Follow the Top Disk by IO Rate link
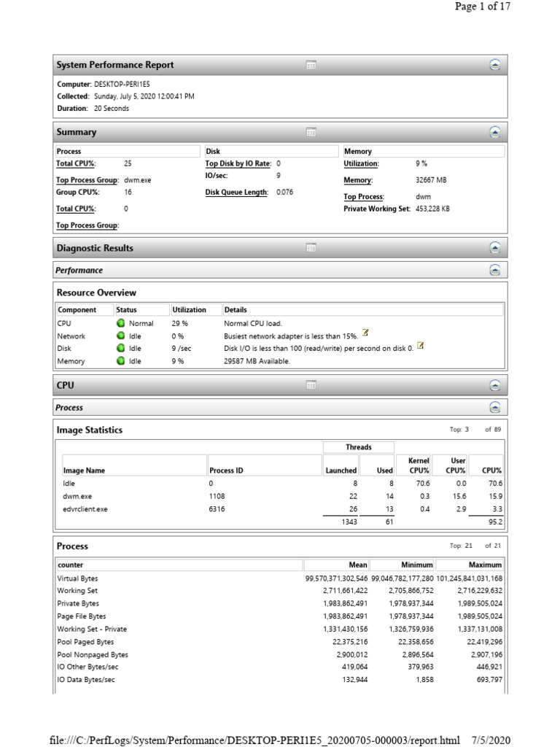 click(238, 164)
